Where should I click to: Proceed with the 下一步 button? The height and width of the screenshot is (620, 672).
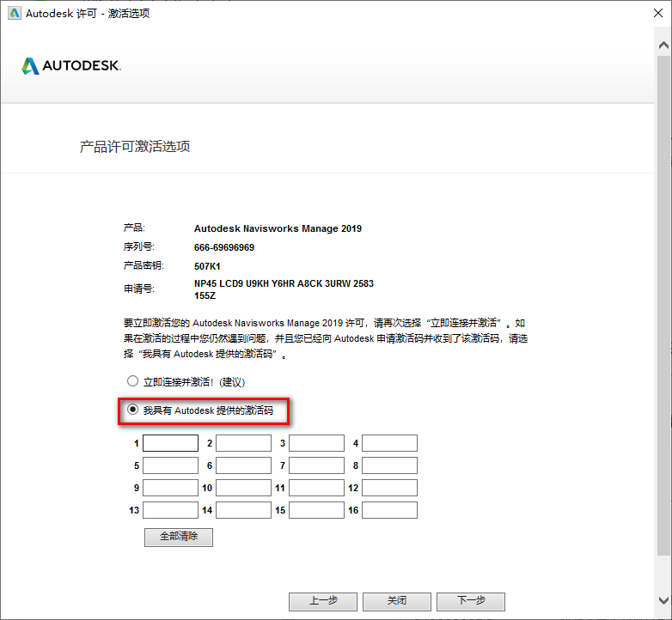(x=470, y=601)
